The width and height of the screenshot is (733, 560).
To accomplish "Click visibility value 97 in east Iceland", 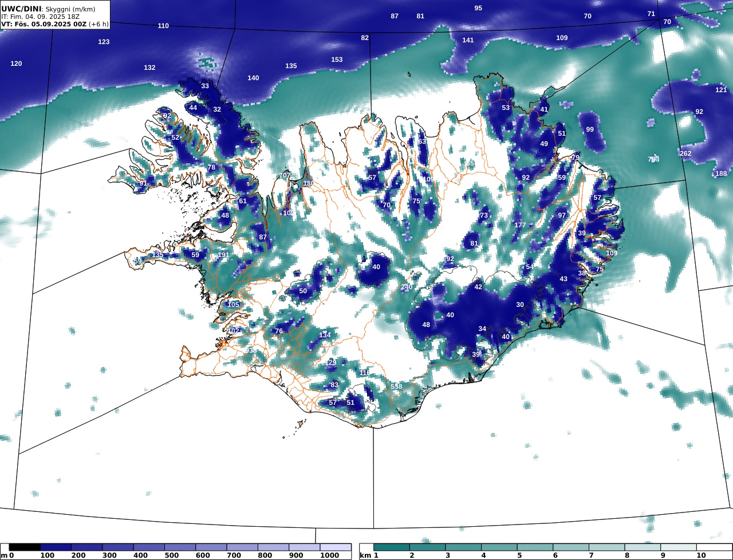I will pos(562,215).
